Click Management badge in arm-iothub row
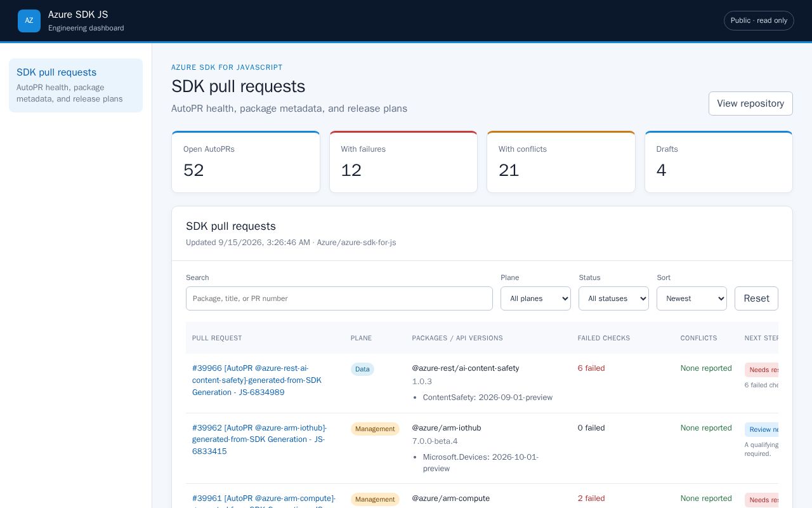This screenshot has height=508, width=812. pos(375,429)
